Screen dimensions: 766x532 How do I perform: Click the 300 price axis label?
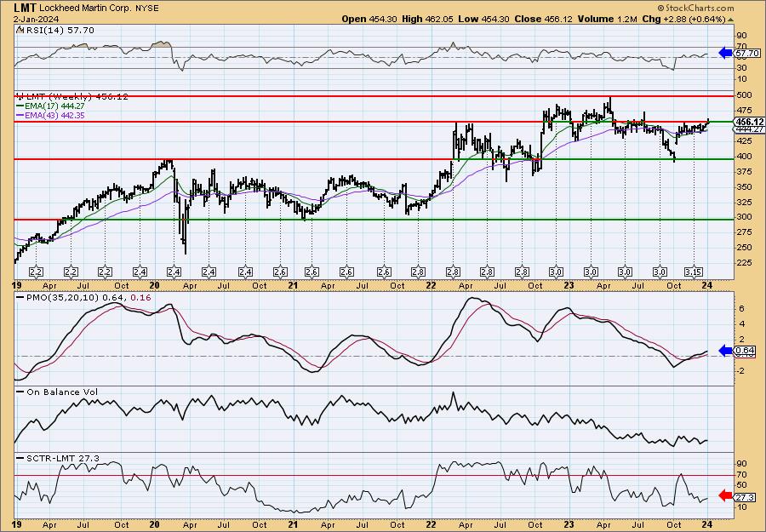[x=744, y=217]
